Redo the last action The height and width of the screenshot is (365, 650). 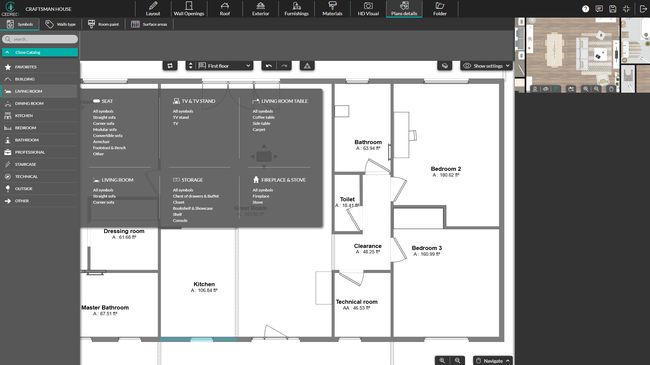pyautogui.click(x=284, y=66)
